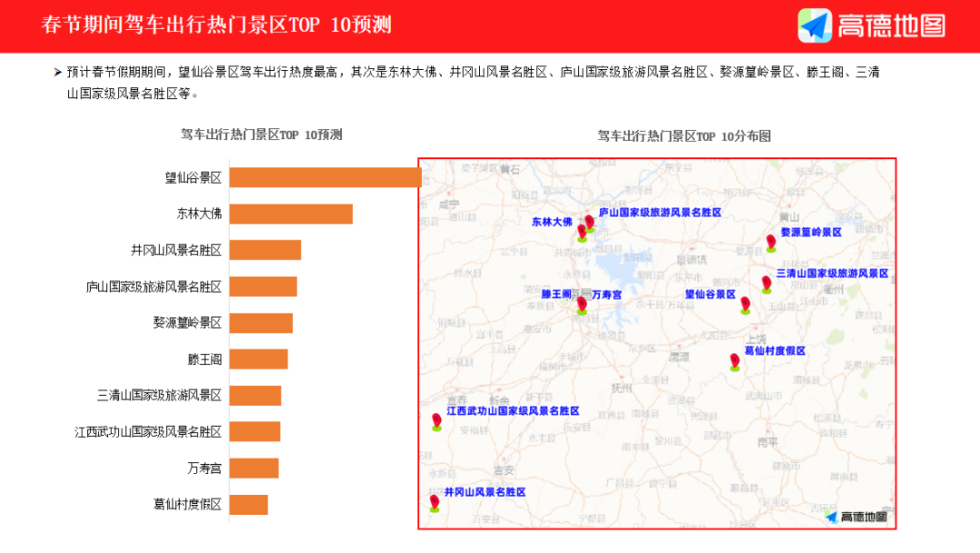Click the 滕王阁 pin near 万寿宫
This screenshot has height=554, width=980.
click(x=581, y=306)
